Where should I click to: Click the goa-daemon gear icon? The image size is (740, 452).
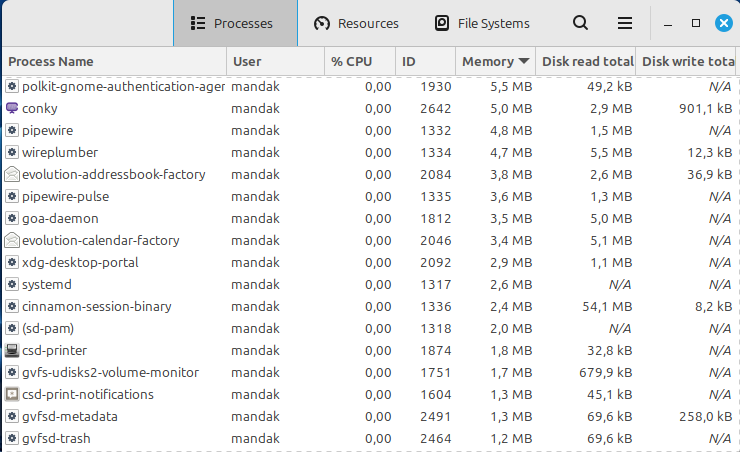coord(12,218)
